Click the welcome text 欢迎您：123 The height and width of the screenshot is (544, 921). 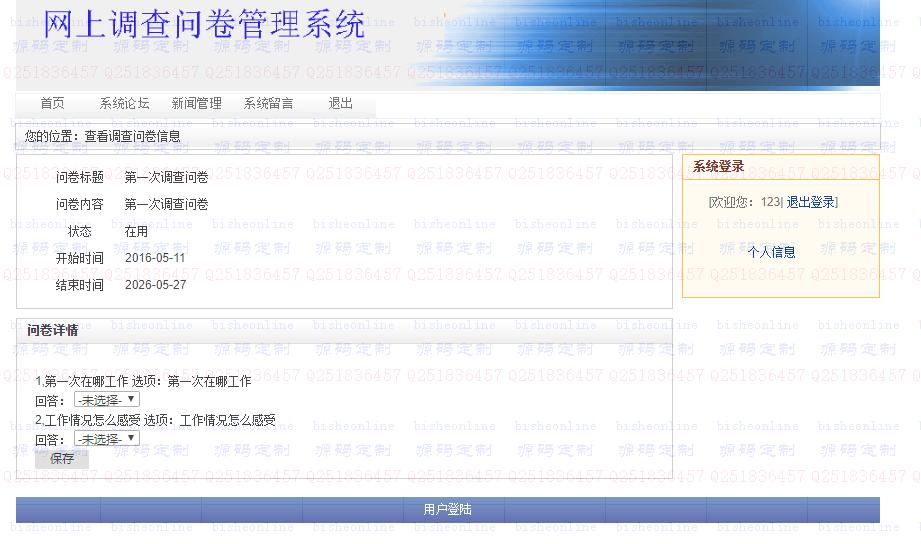coord(745,202)
